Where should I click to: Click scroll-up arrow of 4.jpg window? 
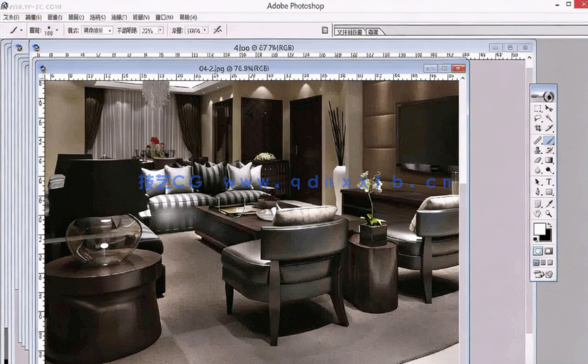point(529,57)
